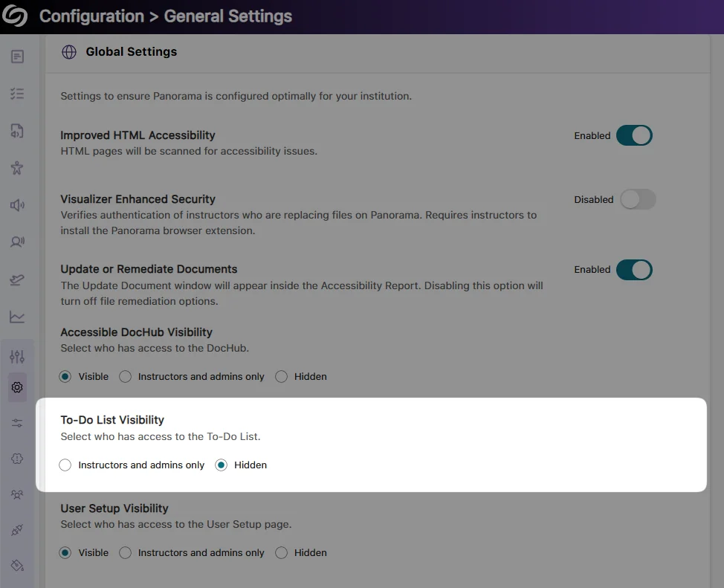Image resolution: width=724 pixels, height=588 pixels.
Task: Click the equalizer sliders sidebar icon
Action: coord(17,357)
